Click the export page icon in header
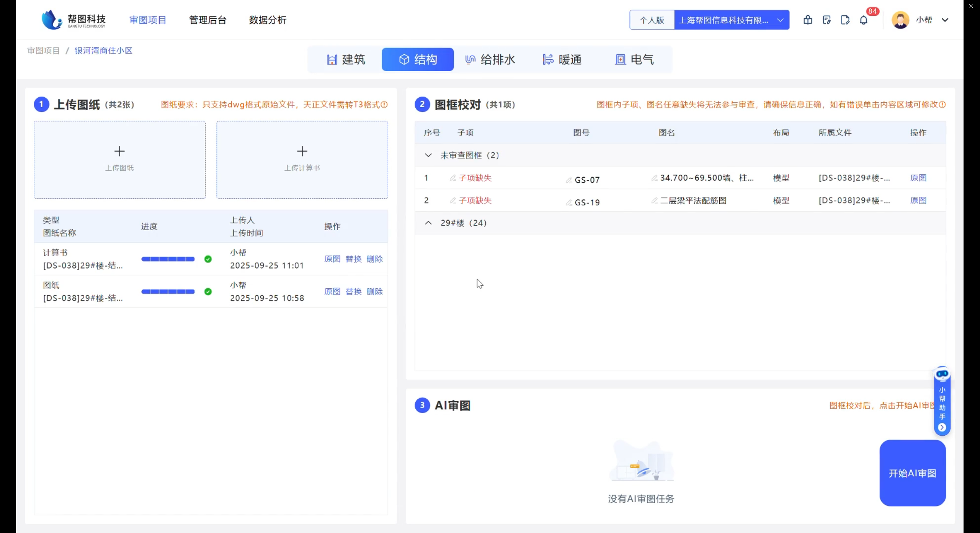980x533 pixels. coord(845,20)
